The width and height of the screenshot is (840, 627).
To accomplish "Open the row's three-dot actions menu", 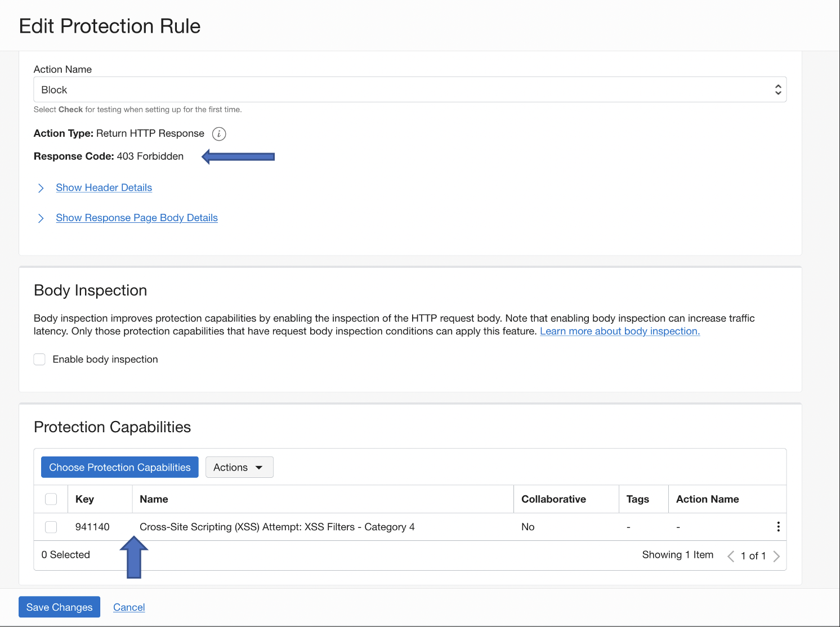I will click(778, 527).
